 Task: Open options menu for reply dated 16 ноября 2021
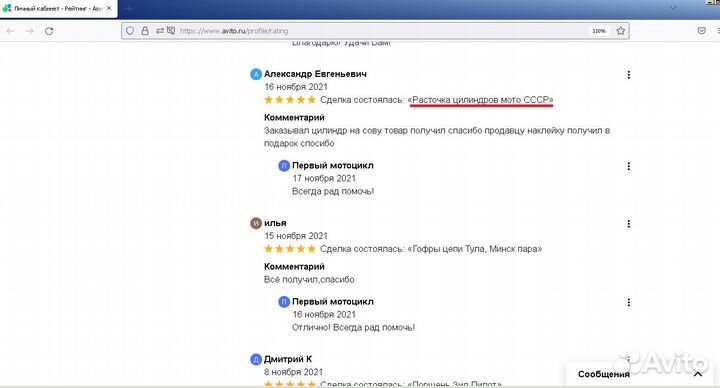(628, 302)
